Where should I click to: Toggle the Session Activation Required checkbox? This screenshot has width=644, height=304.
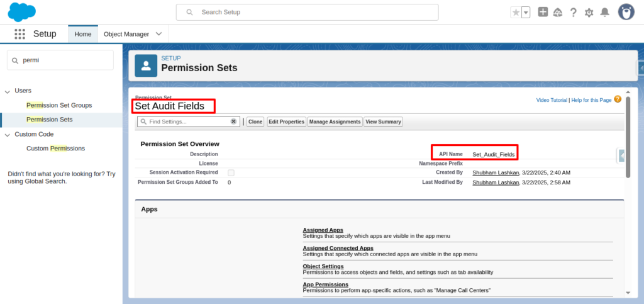coord(231,173)
